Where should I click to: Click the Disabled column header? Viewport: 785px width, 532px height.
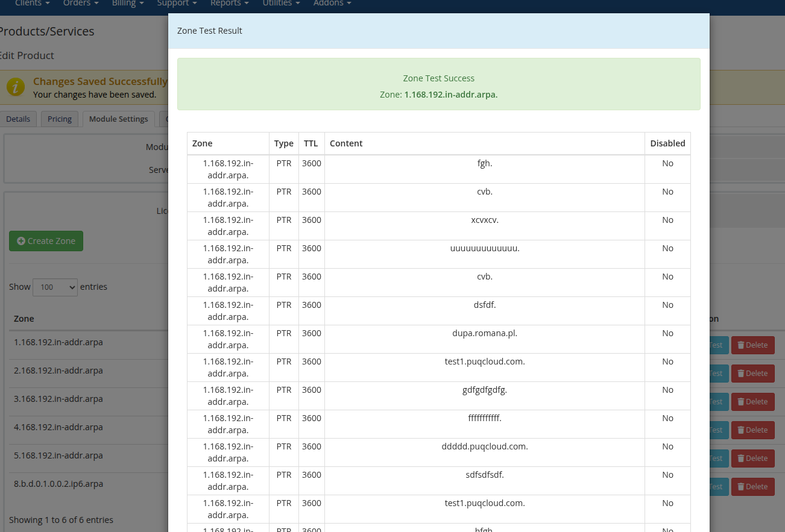pyautogui.click(x=667, y=143)
